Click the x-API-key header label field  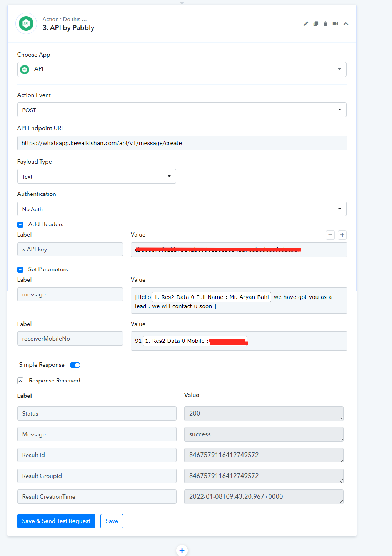(x=70, y=249)
